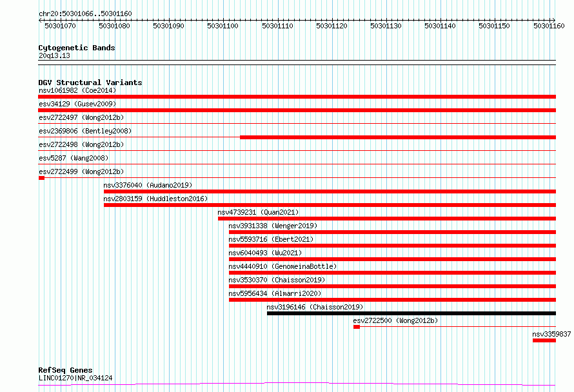
Task: Click the magenta LINC01270 gene line
Action: pos(297,384)
